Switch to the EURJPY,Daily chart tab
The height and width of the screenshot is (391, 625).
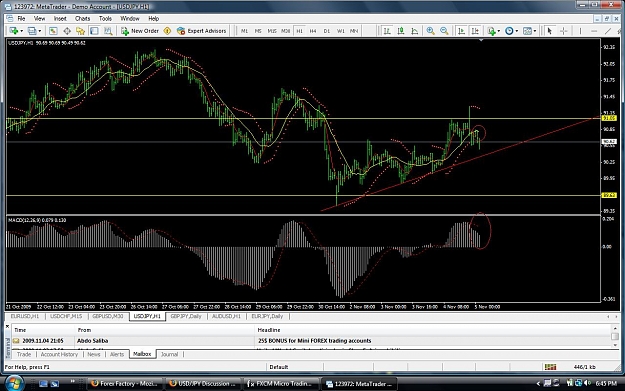pyautogui.click(x=267, y=316)
